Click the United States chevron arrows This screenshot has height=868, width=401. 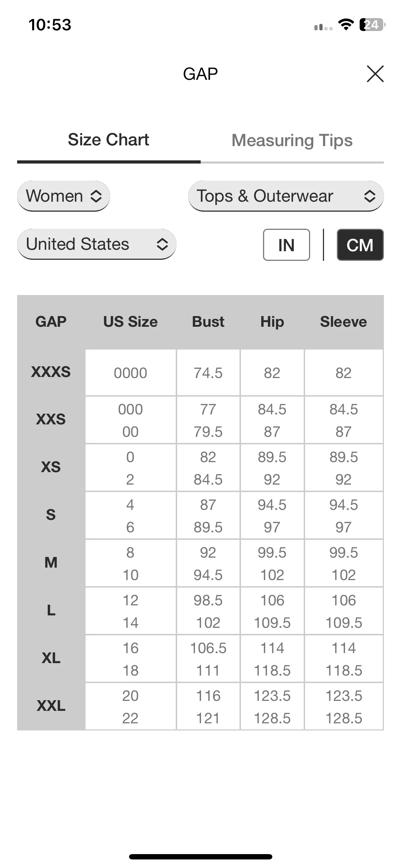click(x=162, y=244)
